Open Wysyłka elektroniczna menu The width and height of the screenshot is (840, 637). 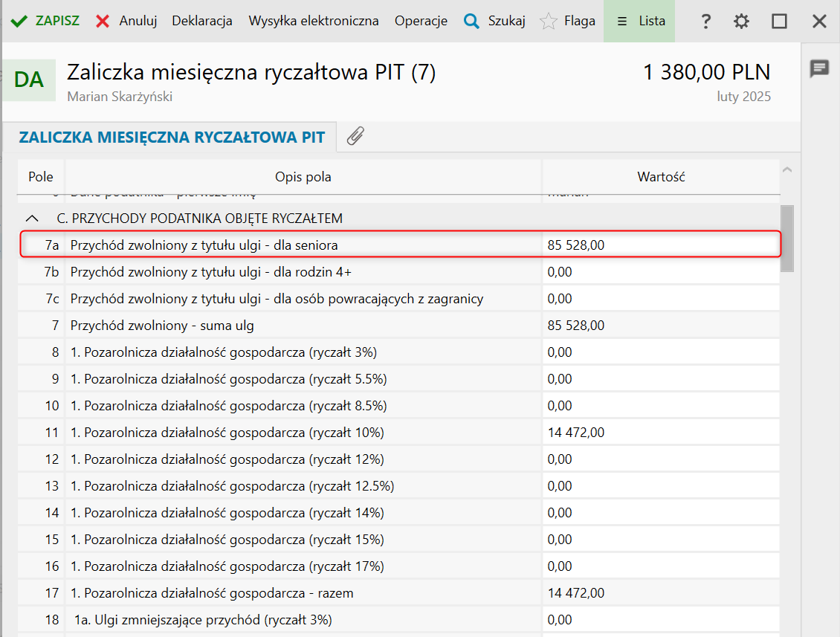coord(314,21)
